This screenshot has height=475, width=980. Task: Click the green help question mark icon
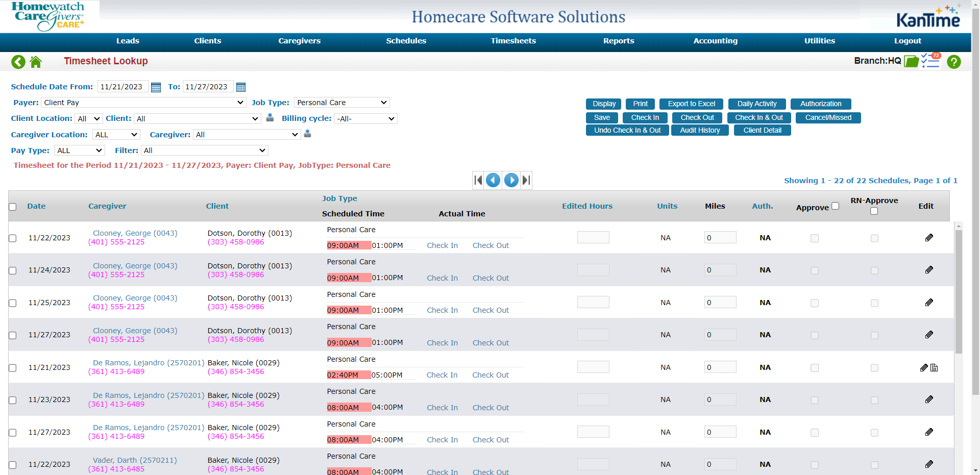click(x=953, y=62)
